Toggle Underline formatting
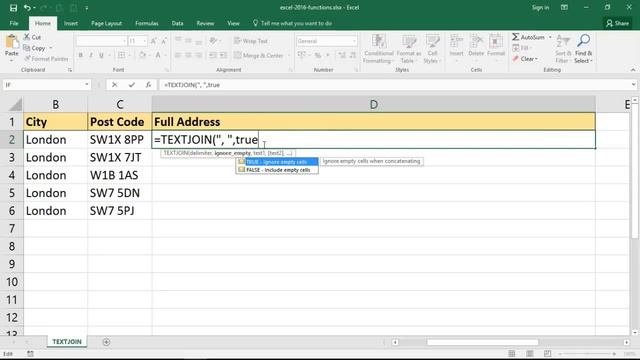The width and height of the screenshot is (640, 360). pyautogui.click(x=101, y=55)
